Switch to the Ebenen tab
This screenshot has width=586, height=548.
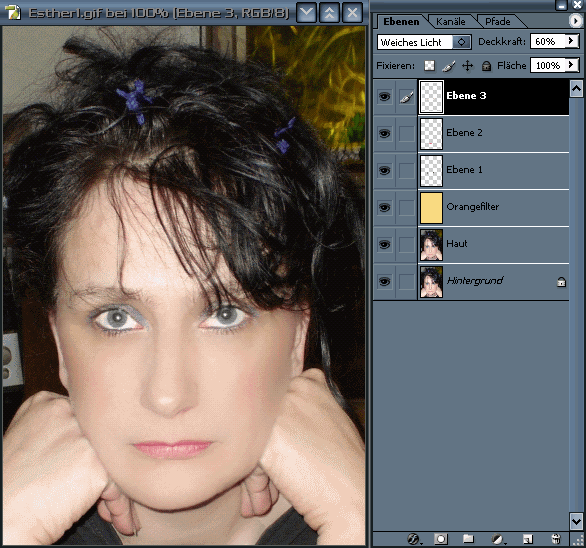[401, 22]
